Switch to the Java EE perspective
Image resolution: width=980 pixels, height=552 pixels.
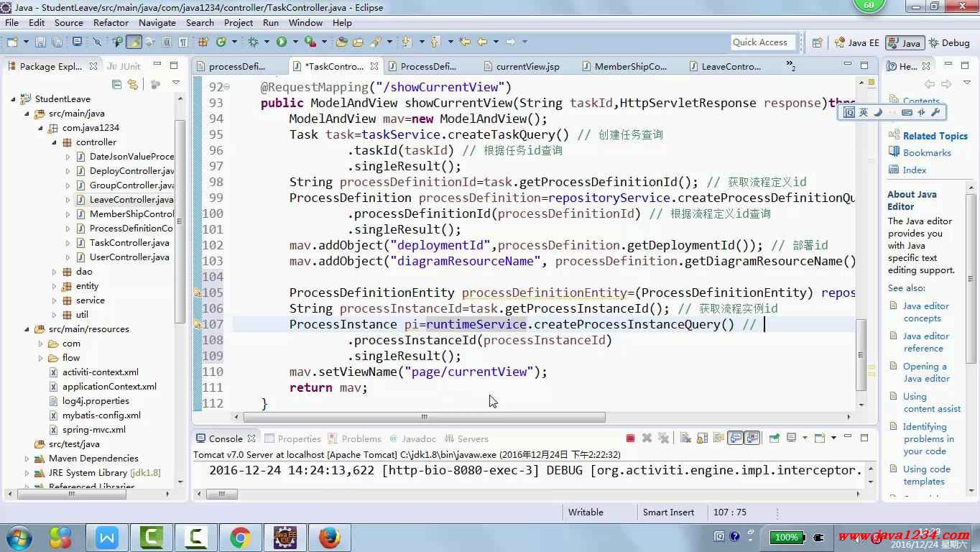click(856, 42)
